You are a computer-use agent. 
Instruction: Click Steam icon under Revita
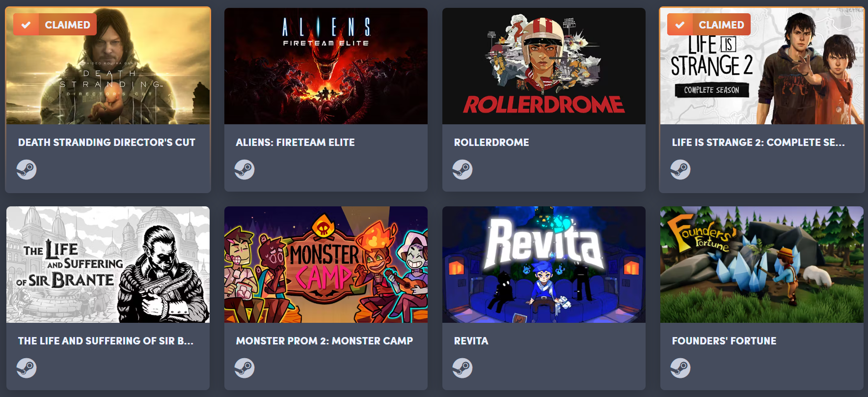[x=462, y=368]
